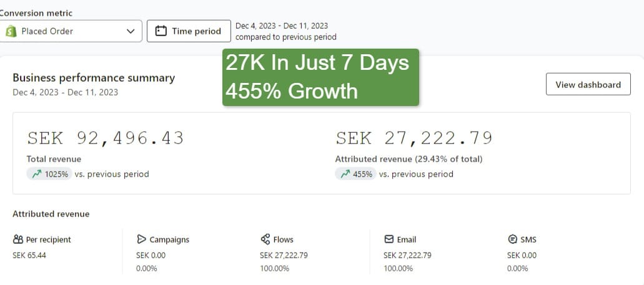Click the calendar icon in Time period
The image size is (644, 285).
161,31
